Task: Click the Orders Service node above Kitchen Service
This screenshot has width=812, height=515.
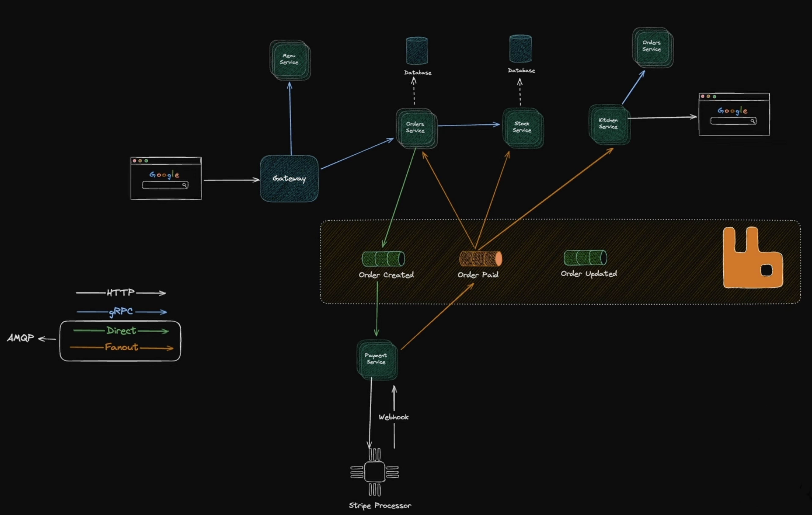Action: 653,47
